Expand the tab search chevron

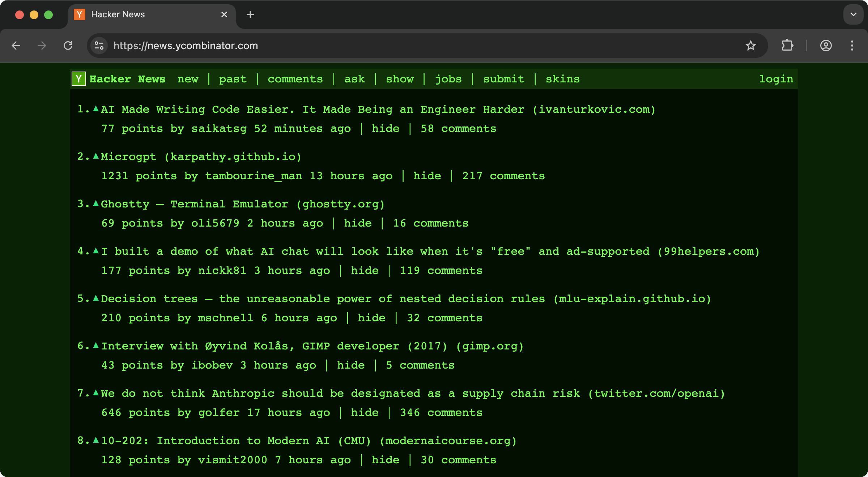coord(854,14)
